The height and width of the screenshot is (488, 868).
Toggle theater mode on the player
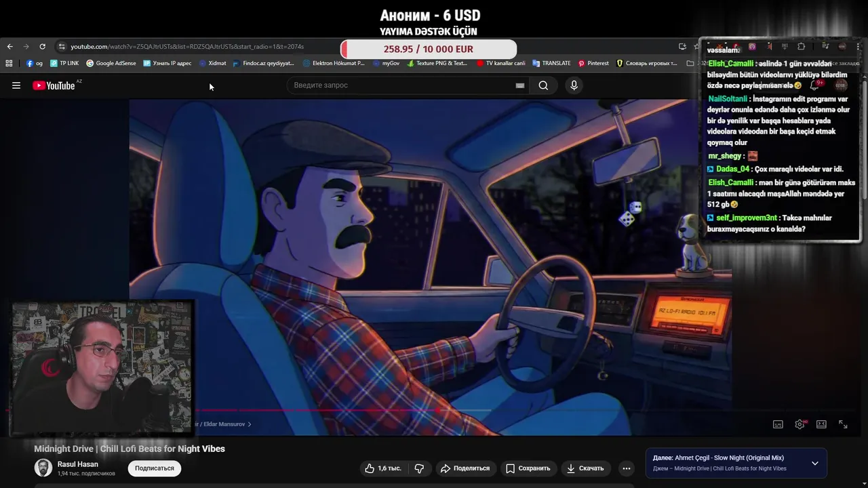point(821,424)
